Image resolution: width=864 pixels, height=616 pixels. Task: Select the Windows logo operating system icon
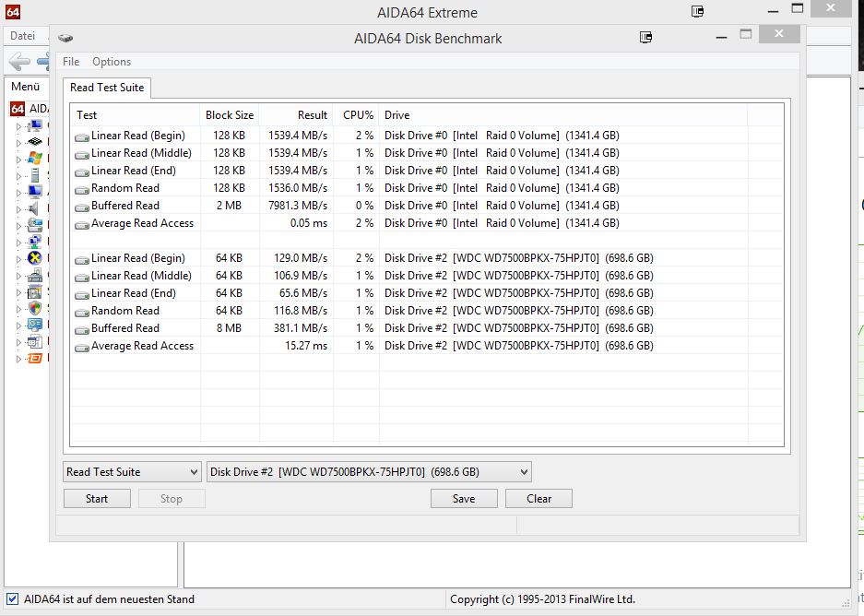click(x=35, y=159)
